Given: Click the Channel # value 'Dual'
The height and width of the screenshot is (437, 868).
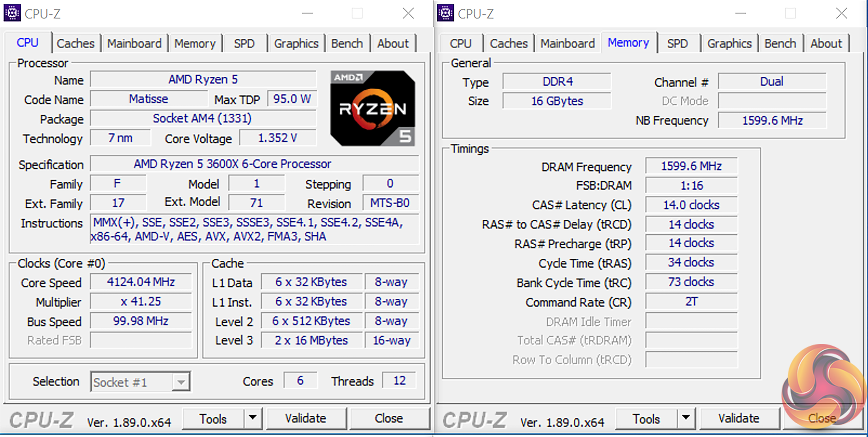Looking at the screenshot, I should [772, 82].
